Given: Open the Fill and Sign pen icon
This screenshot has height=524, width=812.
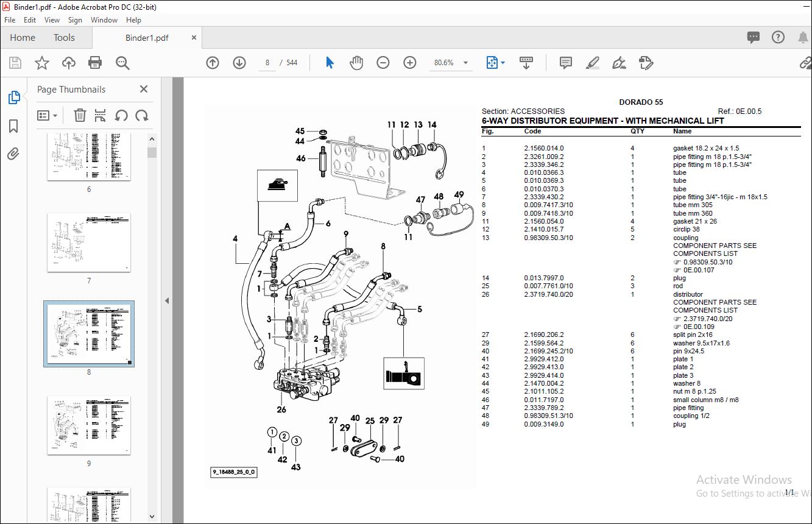Looking at the screenshot, I should point(619,63).
